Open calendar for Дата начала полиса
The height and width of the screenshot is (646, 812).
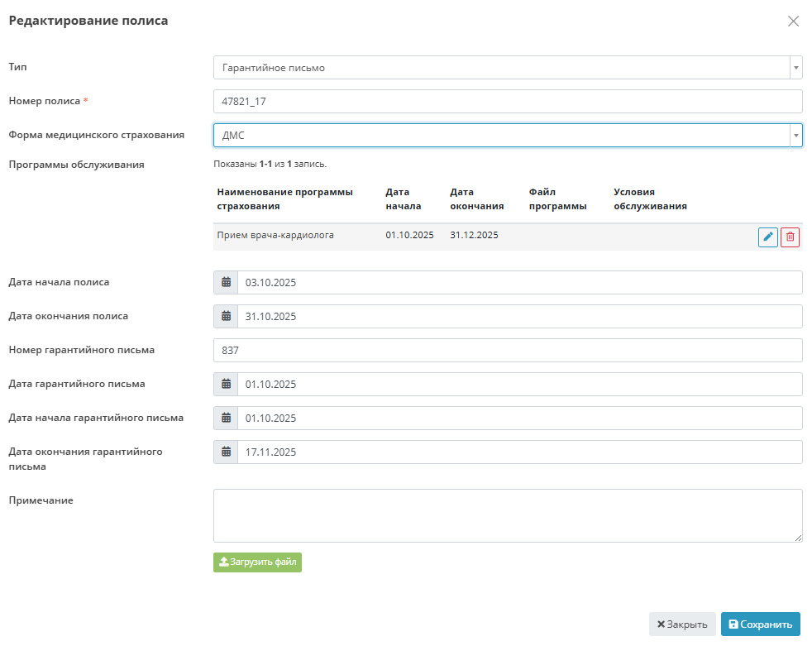[226, 283]
